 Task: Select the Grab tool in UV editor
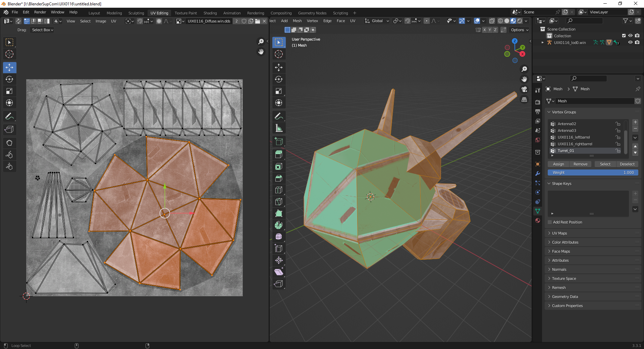(9, 143)
